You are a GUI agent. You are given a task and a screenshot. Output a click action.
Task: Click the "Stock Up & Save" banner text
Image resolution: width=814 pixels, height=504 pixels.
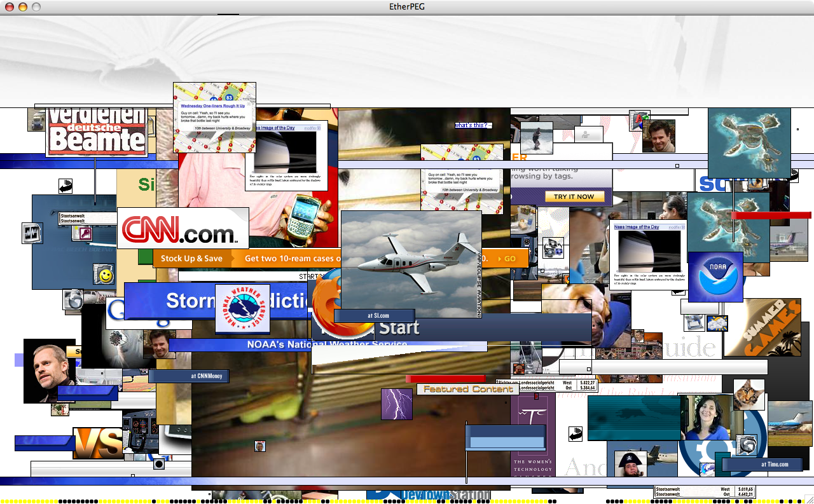click(x=191, y=259)
